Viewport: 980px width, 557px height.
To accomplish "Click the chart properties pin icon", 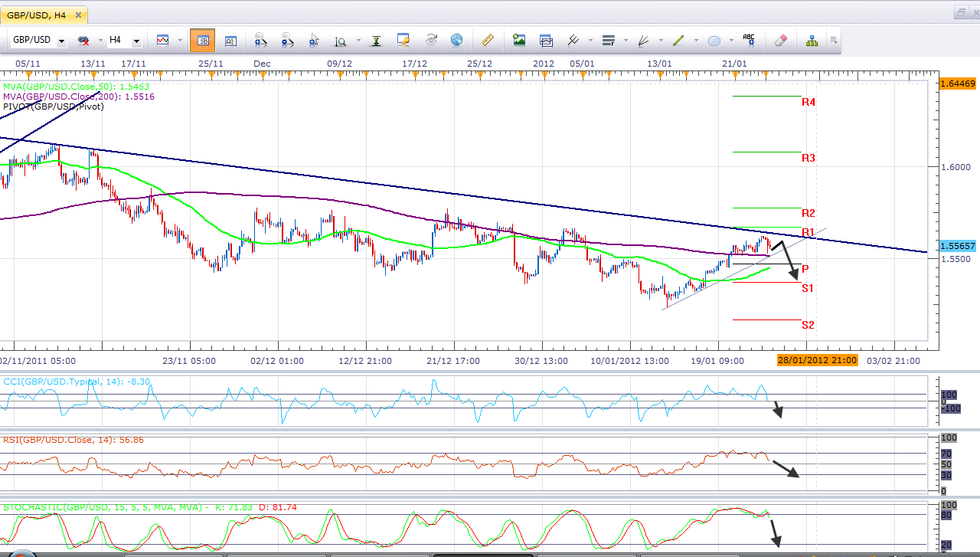I will (x=404, y=40).
